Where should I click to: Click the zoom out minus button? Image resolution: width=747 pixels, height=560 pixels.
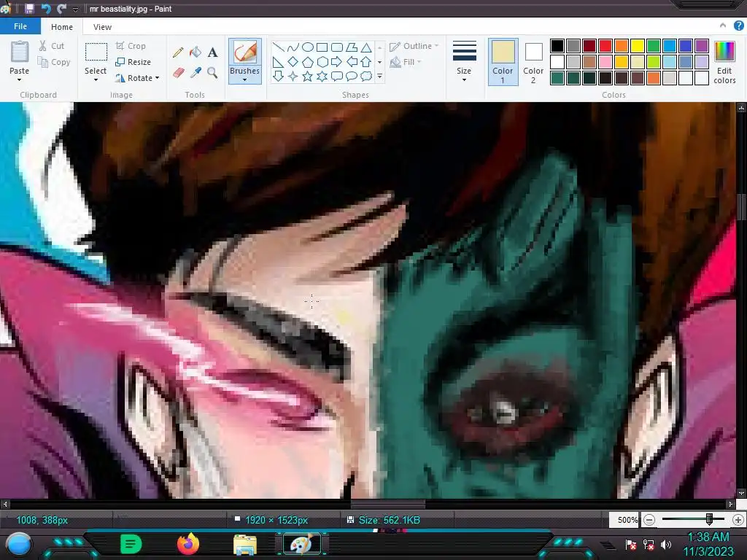coord(649,520)
